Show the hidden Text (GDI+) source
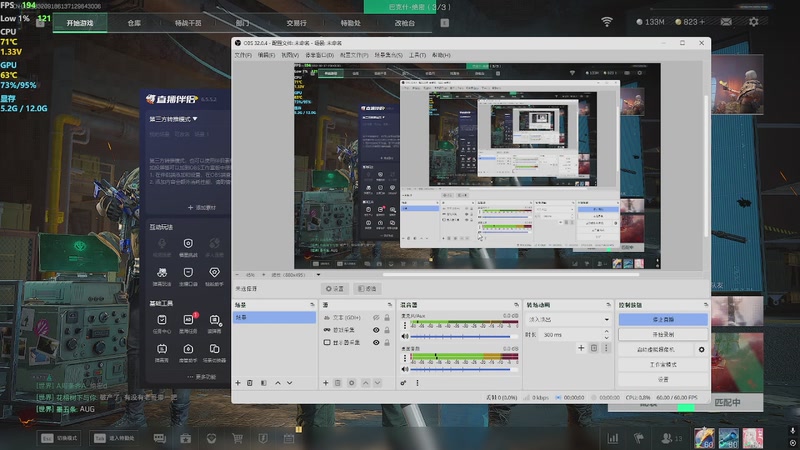Image resolution: width=800 pixels, height=450 pixels. (376, 317)
